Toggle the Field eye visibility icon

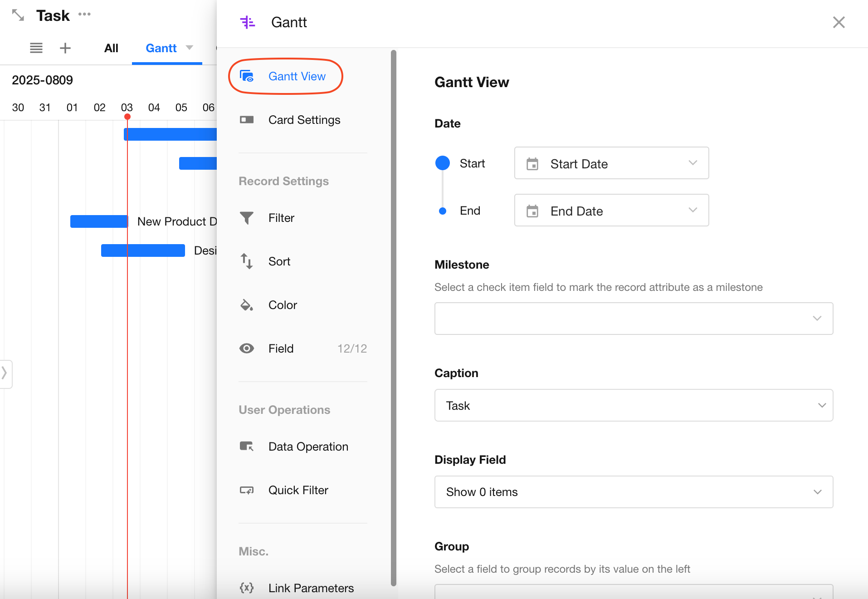(247, 349)
